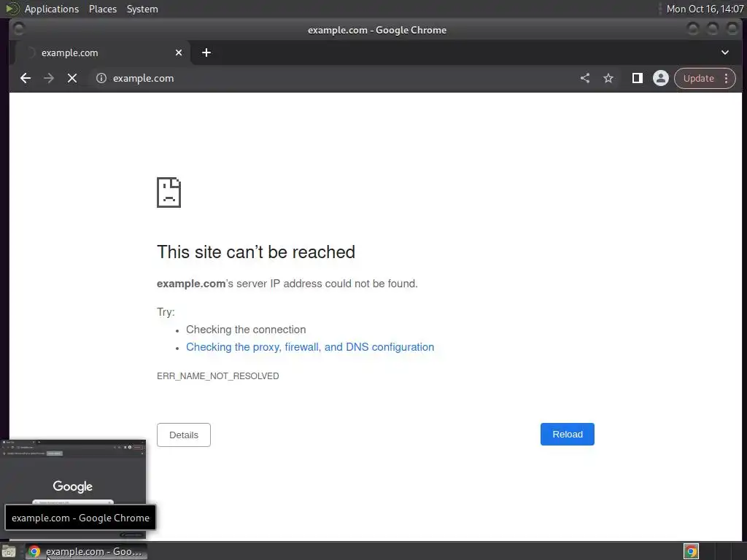The height and width of the screenshot is (560, 747).
Task: Select the example.com tab
Action: (x=103, y=52)
